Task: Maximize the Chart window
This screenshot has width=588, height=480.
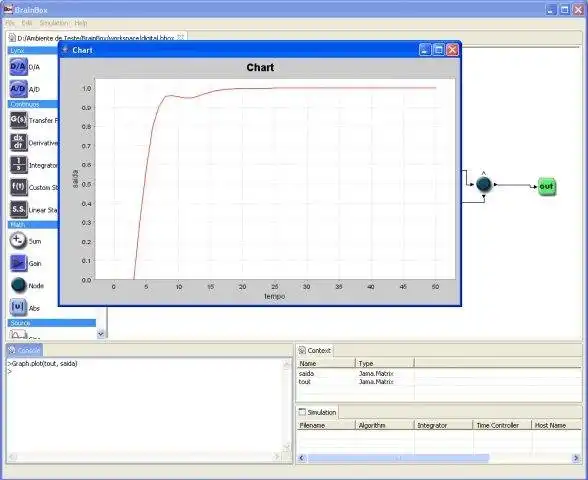Action: (x=438, y=50)
